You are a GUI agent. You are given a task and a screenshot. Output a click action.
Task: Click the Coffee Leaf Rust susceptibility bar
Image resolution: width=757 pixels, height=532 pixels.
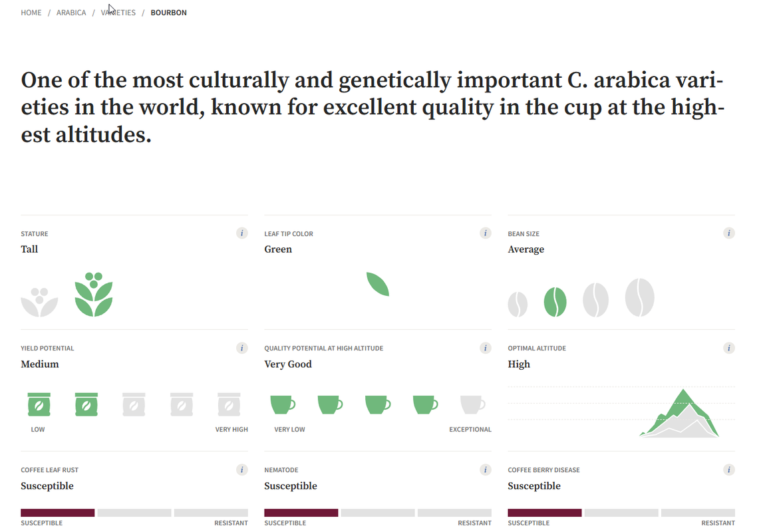[x=134, y=513]
